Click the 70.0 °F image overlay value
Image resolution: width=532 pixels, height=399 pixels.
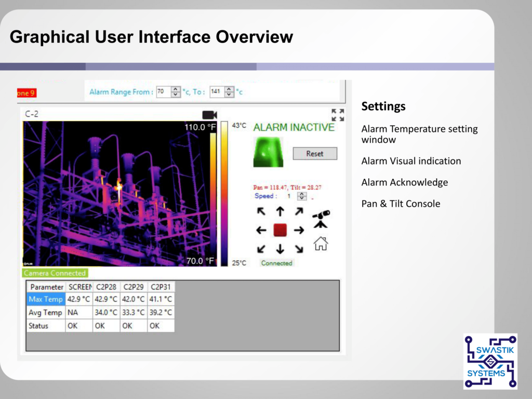pyautogui.click(x=200, y=261)
